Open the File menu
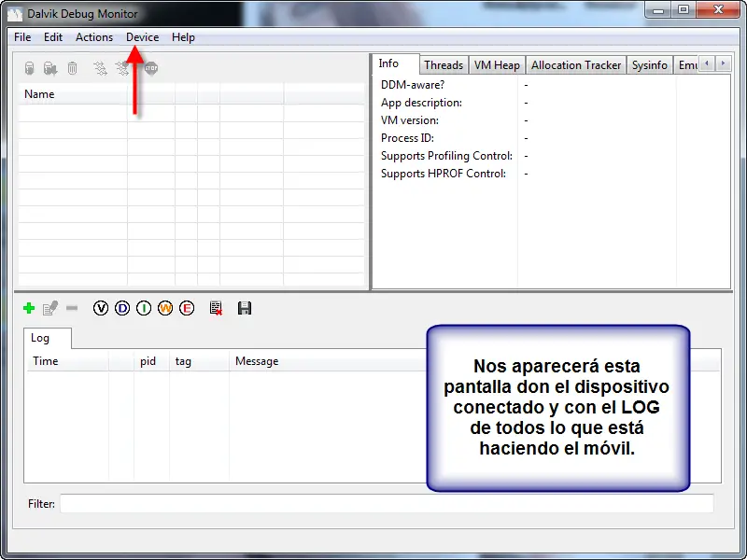This screenshot has width=747, height=560. pos(22,37)
